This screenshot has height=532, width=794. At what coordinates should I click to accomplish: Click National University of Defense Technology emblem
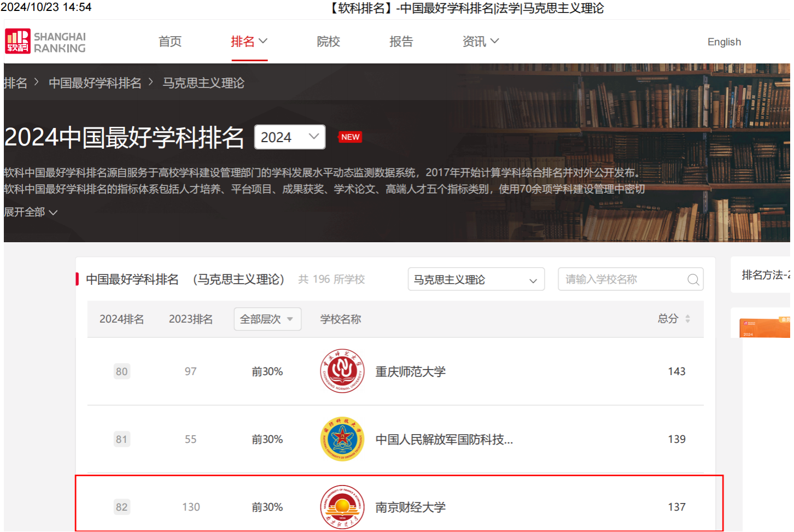coord(342,439)
